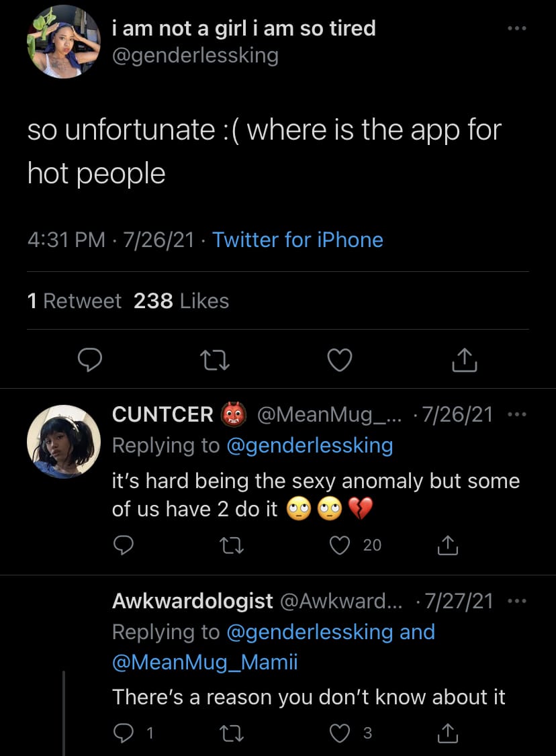The image size is (556, 756).
Task: View the 238 Likes list
Action: pyautogui.click(x=181, y=301)
